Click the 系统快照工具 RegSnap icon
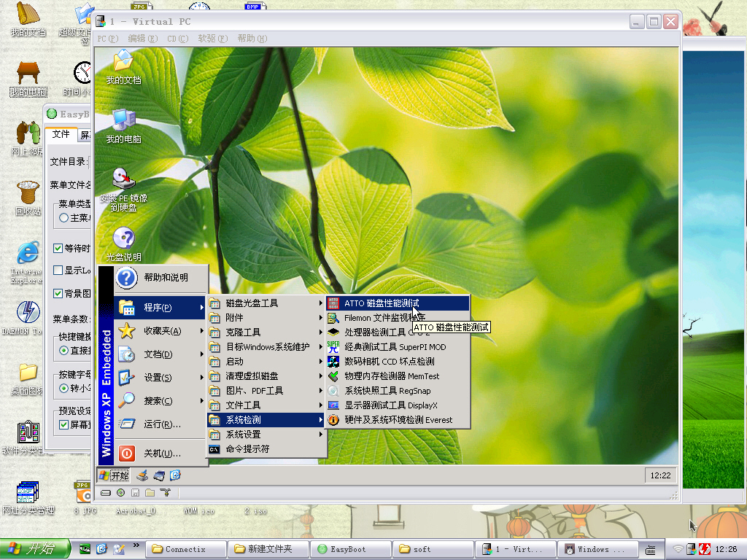The height and width of the screenshot is (560, 747). click(333, 391)
